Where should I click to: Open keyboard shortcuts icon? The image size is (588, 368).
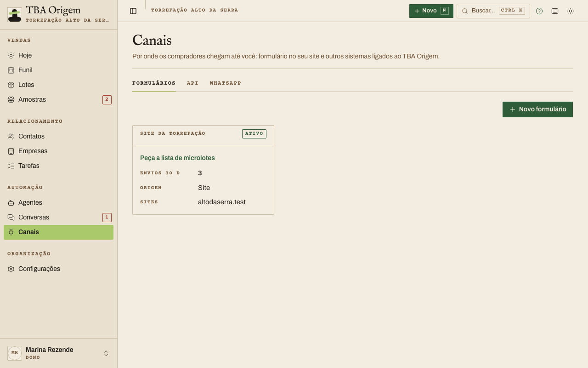[555, 11]
